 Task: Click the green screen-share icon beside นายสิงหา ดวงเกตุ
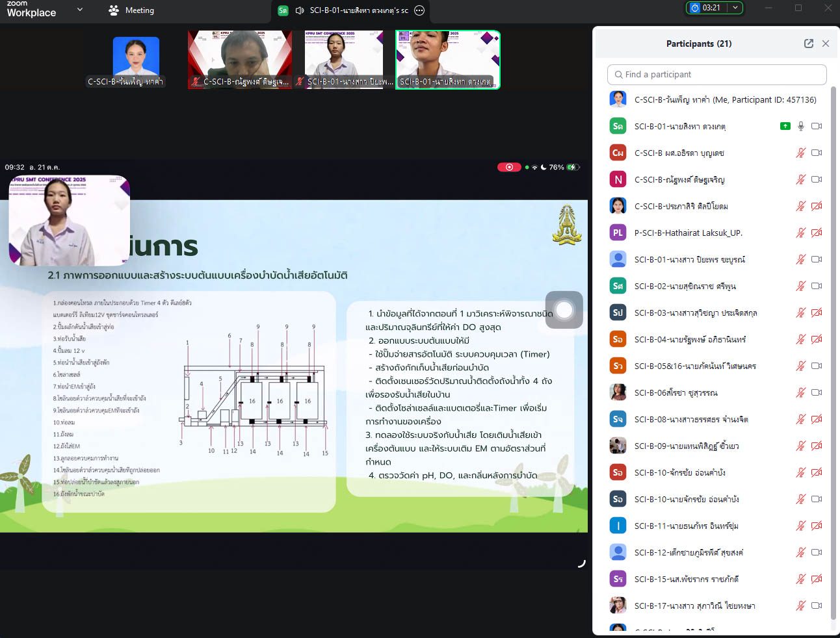click(785, 126)
